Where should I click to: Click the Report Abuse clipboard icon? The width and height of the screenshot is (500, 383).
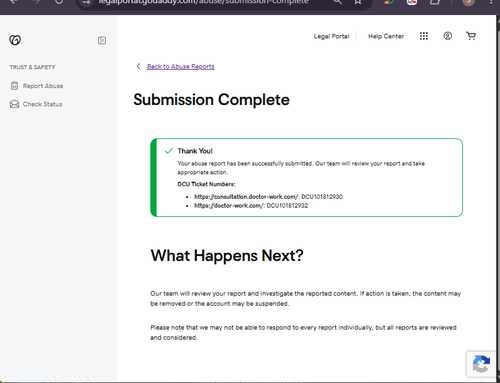pos(14,86)
